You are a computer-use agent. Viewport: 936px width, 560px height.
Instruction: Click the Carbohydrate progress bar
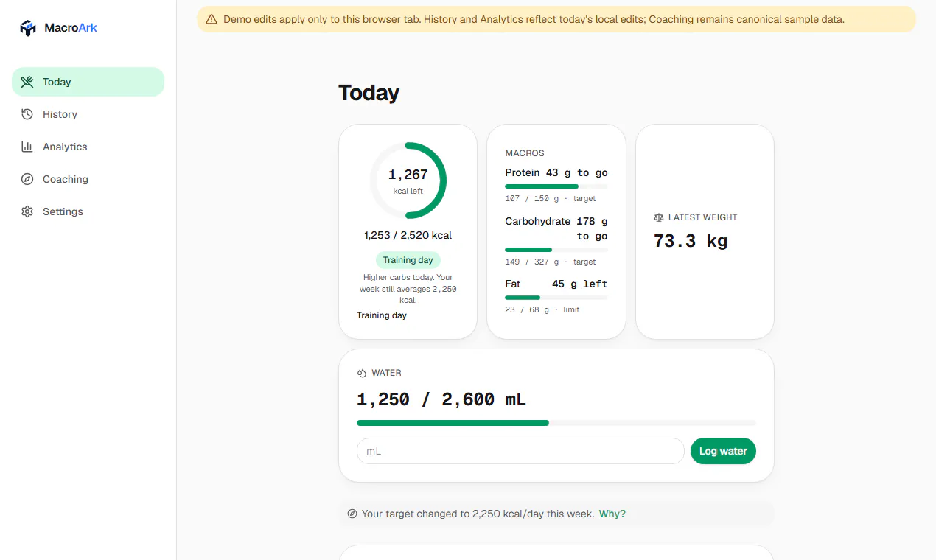click(556, 250)
